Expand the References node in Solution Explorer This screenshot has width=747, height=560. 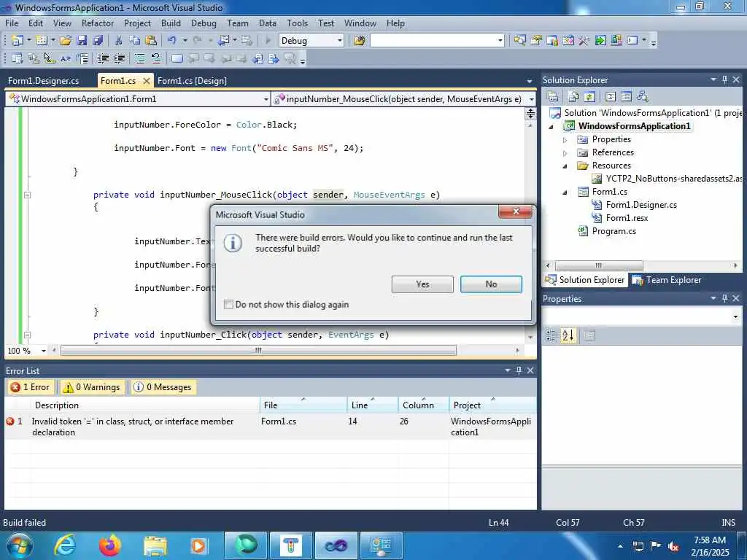pos(565,153)
